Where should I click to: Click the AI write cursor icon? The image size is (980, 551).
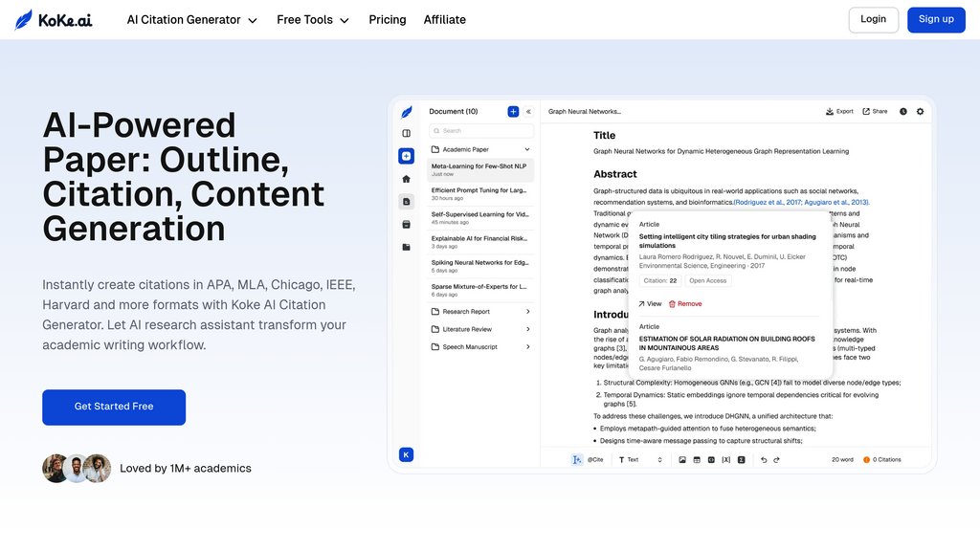(576, 460)
